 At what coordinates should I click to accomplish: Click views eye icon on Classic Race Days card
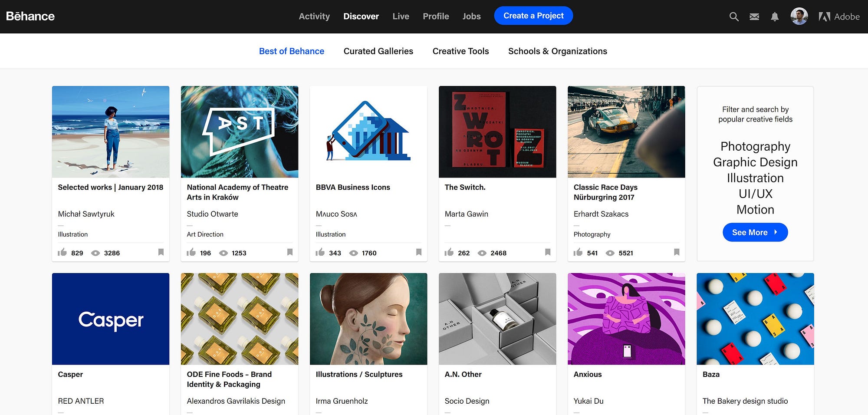coord(610,253)
